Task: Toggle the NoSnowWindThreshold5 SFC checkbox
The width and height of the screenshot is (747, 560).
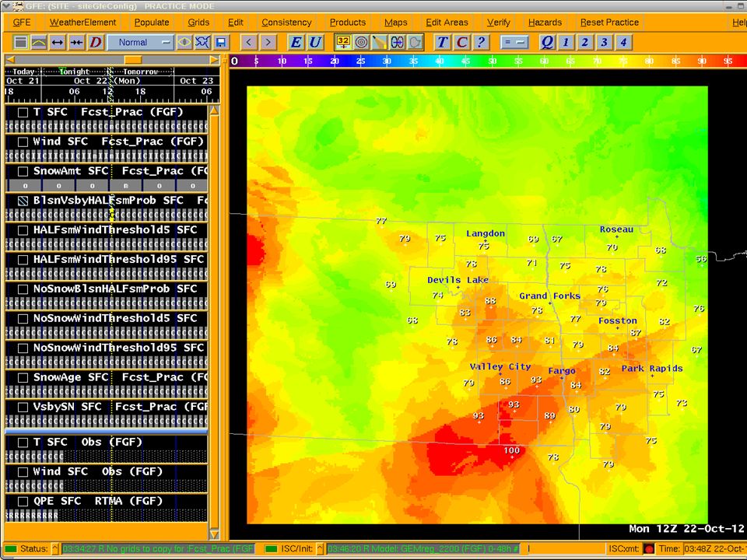Action: coord(23,319)
